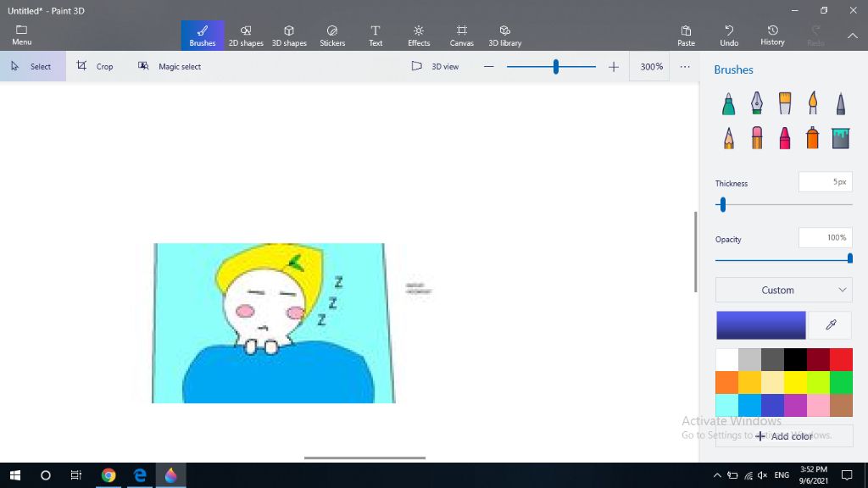Image resolution: width=868 pixels, height=488 pixels.
Task: Select the Watercolor brush
Action: pos(813,103)
